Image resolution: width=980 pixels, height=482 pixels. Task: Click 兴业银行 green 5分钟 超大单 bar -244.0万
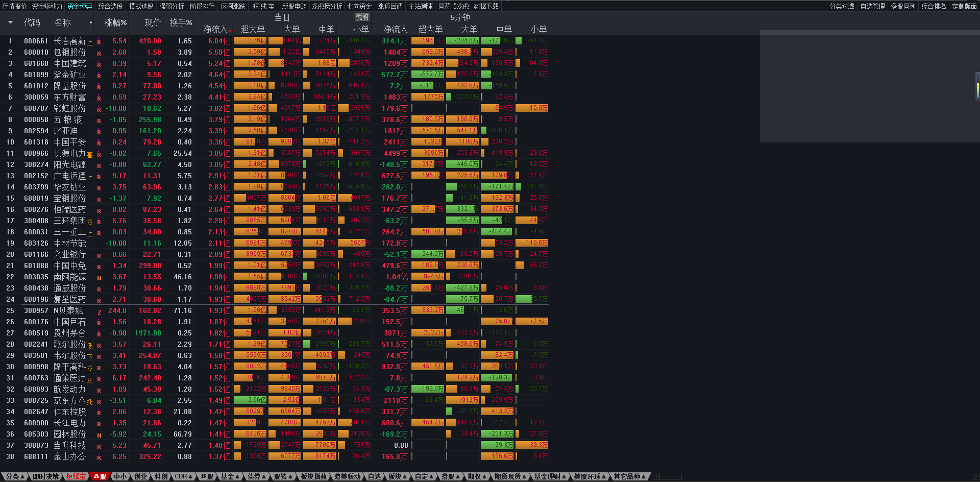[428, 254]
